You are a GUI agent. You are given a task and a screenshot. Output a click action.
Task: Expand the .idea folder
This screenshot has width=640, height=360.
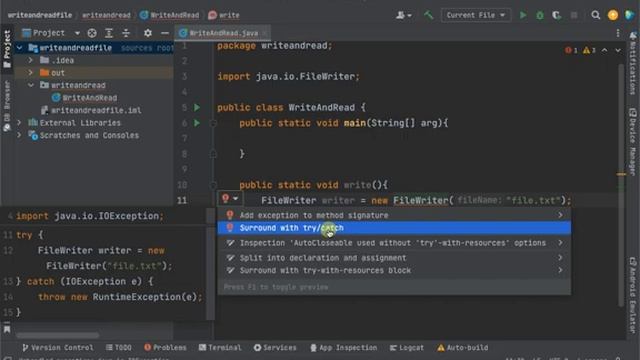(31, 60)
